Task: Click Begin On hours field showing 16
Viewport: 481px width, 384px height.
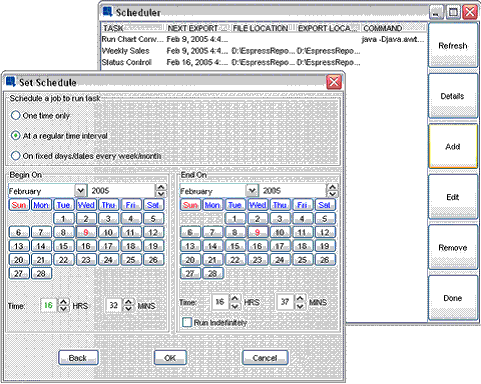Action: (x=49, y=305)
